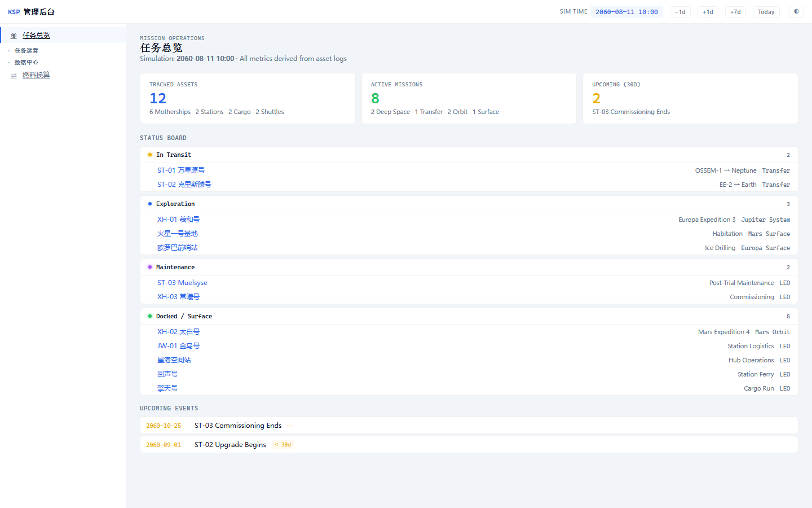The width and height of the screenshot is (812, 508).
Task: Open the ST-01 万星源号 asset link
Action: 181,170
